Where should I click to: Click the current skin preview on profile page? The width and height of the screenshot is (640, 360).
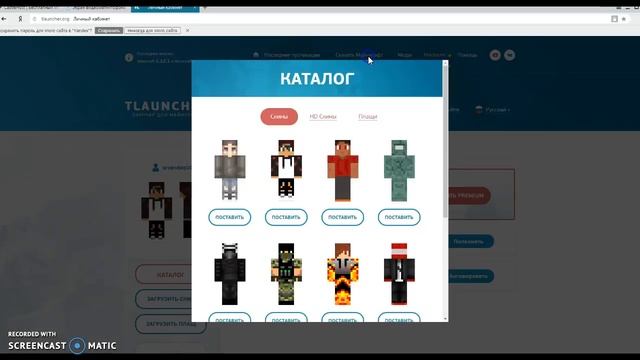pos(157,211)
